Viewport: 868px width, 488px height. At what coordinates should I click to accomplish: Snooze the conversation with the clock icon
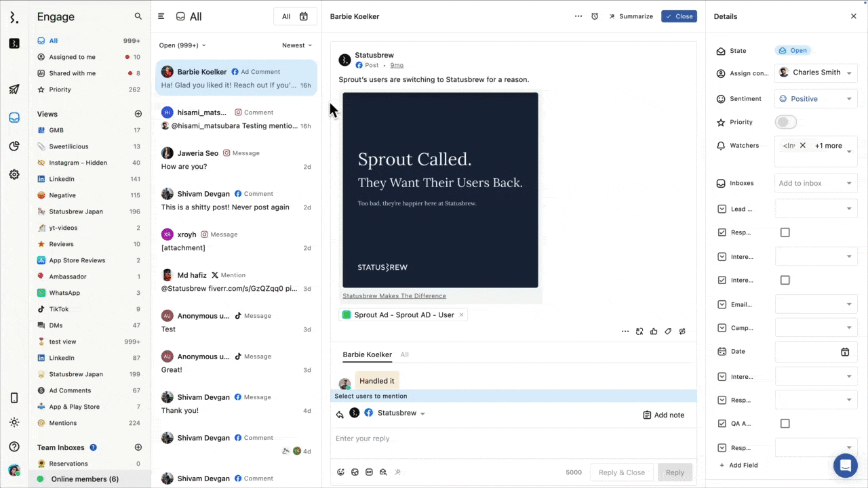coord(595,16)
